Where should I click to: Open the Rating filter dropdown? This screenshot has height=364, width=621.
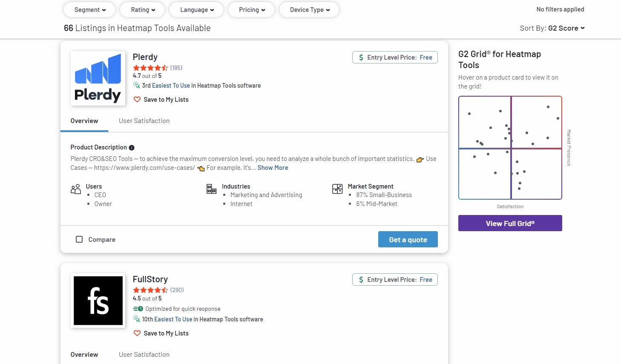click(x=143, y=10)
